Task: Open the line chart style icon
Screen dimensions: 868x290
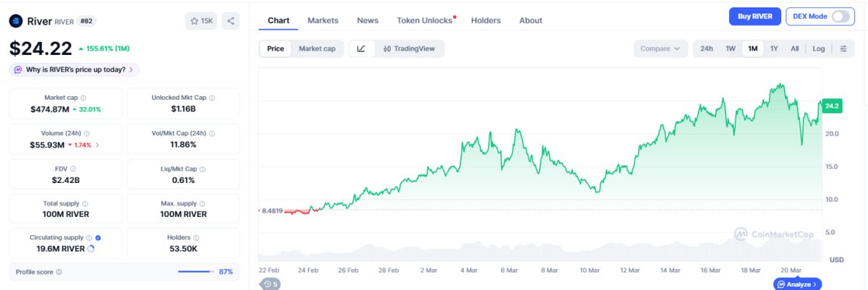Action: point(361,48)
